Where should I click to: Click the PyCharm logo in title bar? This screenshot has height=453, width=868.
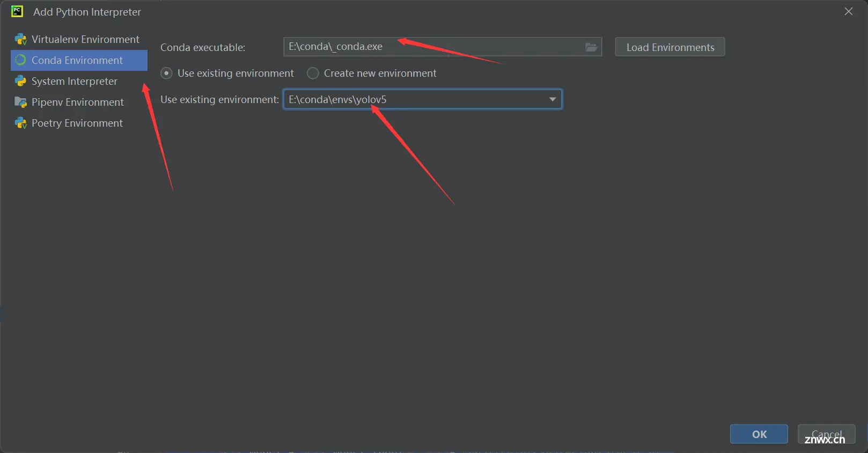pyautogui.click(x=17, y=11)
